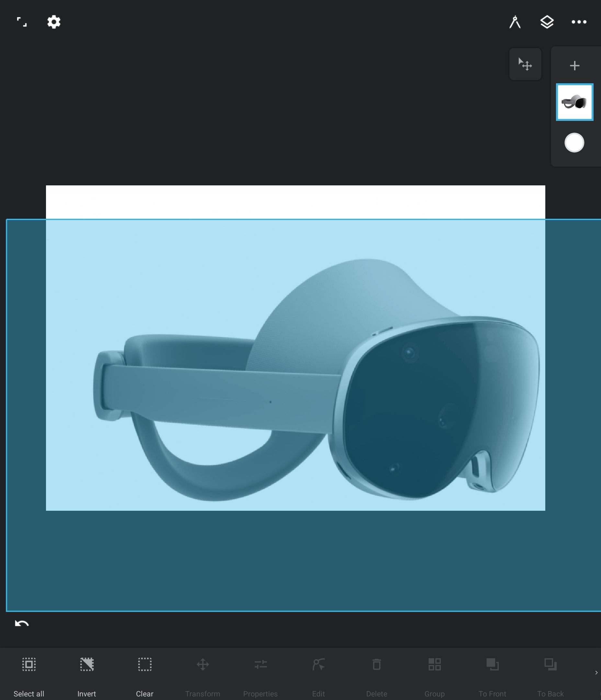The image size is (601, 700).
Task: Open the three-dot more menu
Action: [x=579, y=22]
